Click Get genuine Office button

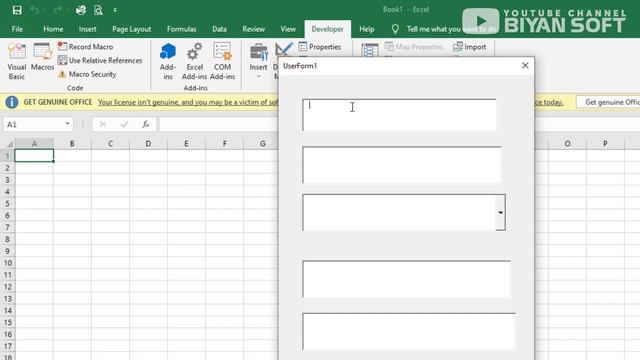click(x=608, y=102)
